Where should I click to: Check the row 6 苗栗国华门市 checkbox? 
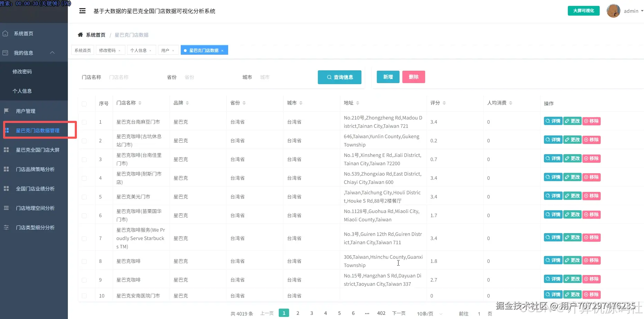84,215
